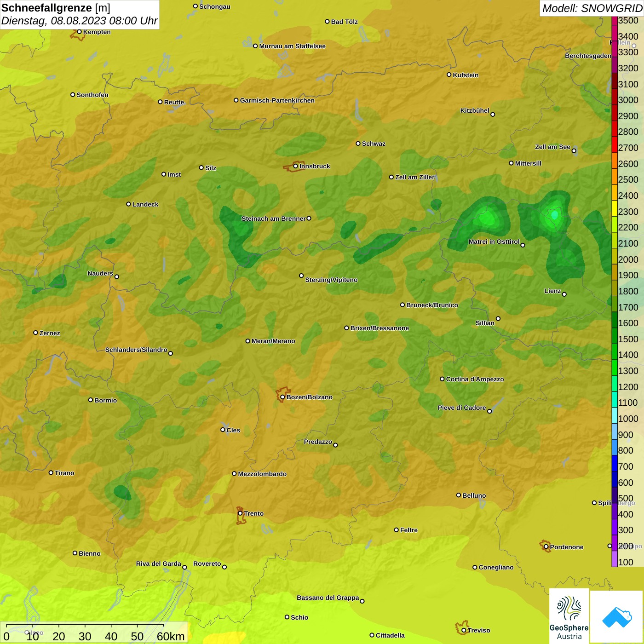Click the Zell am Ziller label
The height and width of the screenshot is (644, 644).
(415, 177)
